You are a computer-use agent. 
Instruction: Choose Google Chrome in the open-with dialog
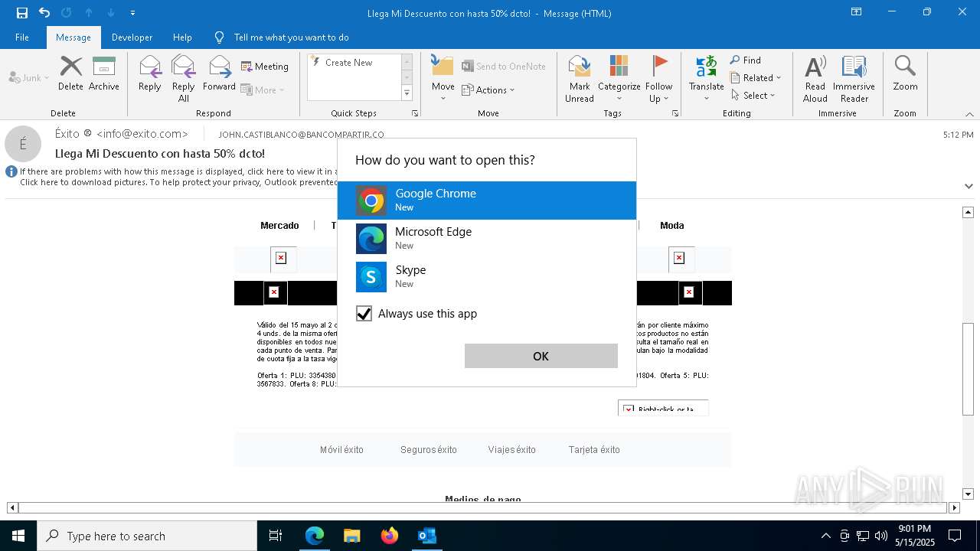[x=487, y=201]
